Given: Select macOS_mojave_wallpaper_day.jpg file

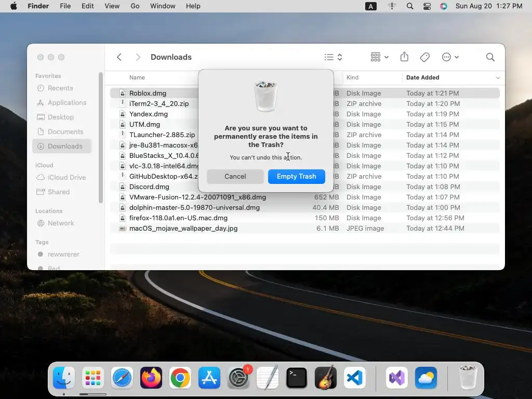Looking at the screenshot, I should pyautogui.click(x=304, y=229).
